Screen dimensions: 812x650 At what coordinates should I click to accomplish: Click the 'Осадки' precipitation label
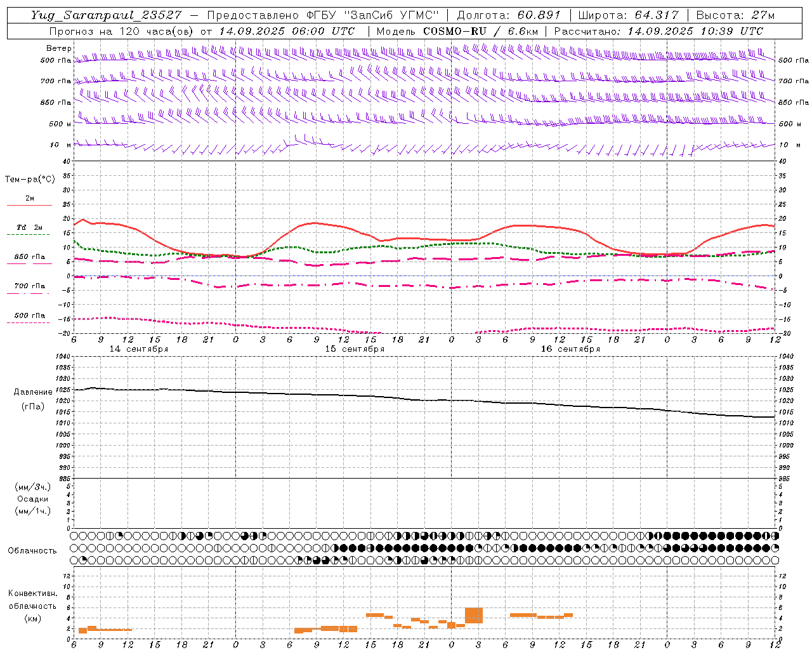(33, 499)
